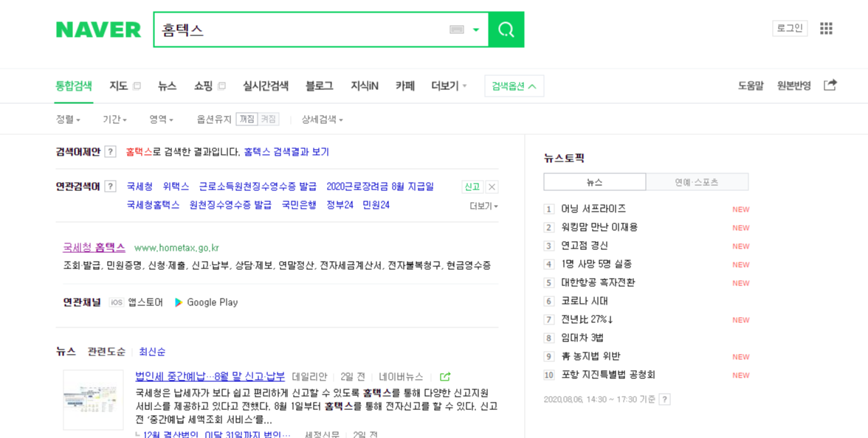
Task: Click the news article thumbnail image
Action: point(93,400)
